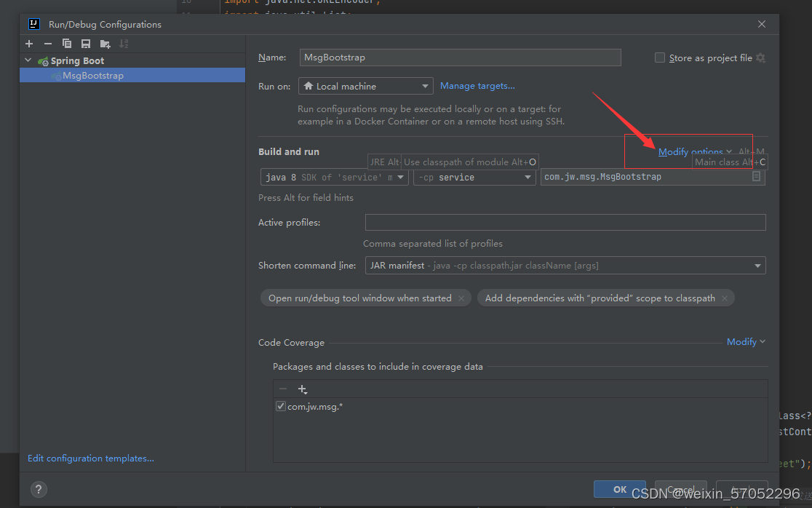
Task: Open the Shorten command line dropdown
Action: pos(757,265)
